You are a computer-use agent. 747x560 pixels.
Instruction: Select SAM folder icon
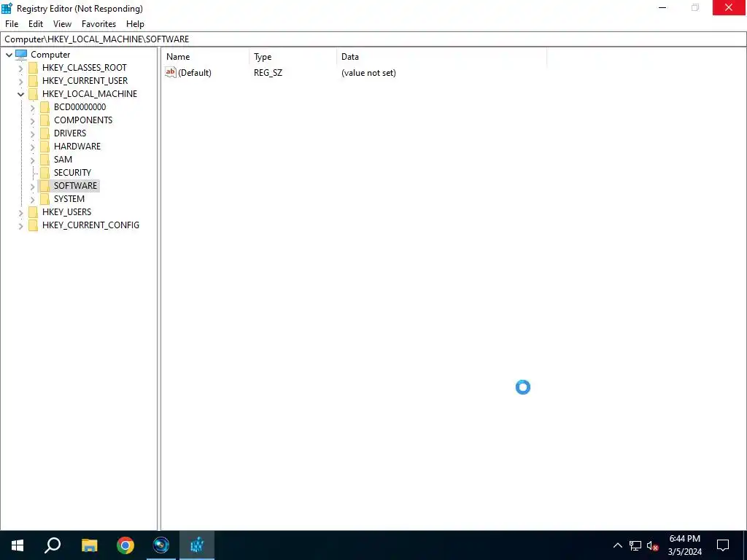(x=44, y=160)
